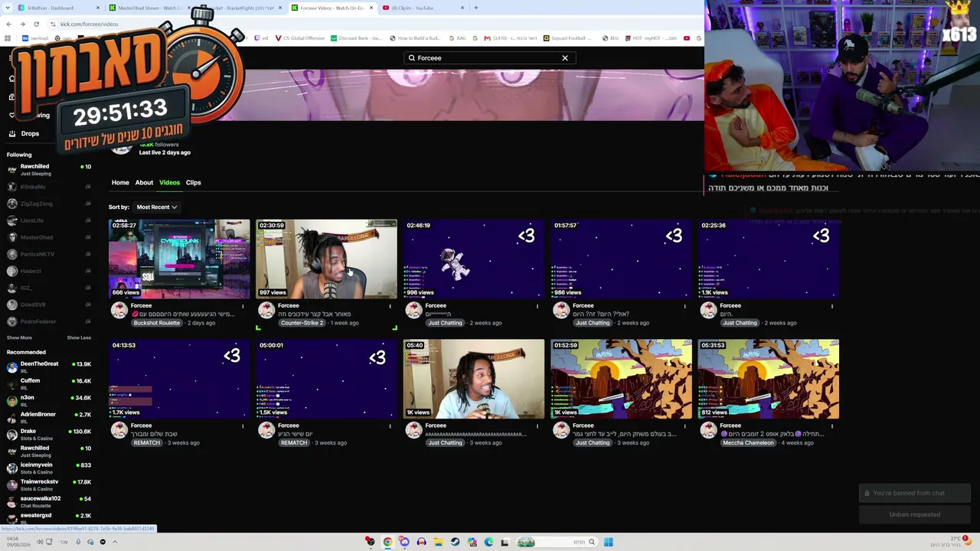This screenshot has width=980, height=551.
Task: Click the Buckshot Roulette category tag
Action: pos(157,323)
